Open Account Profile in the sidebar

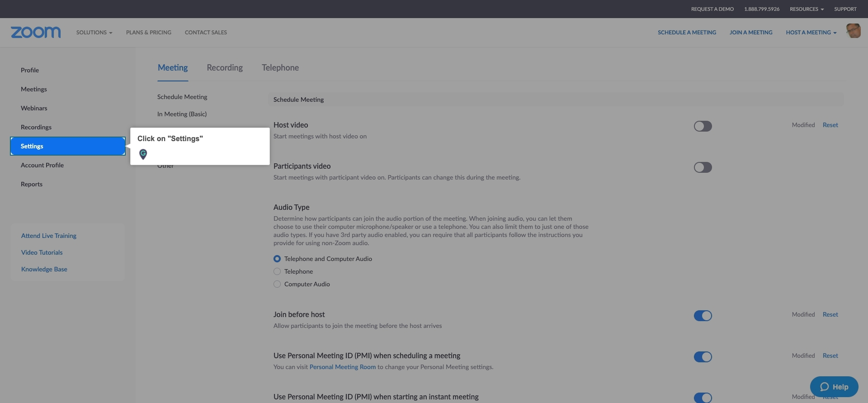(42, 165)
